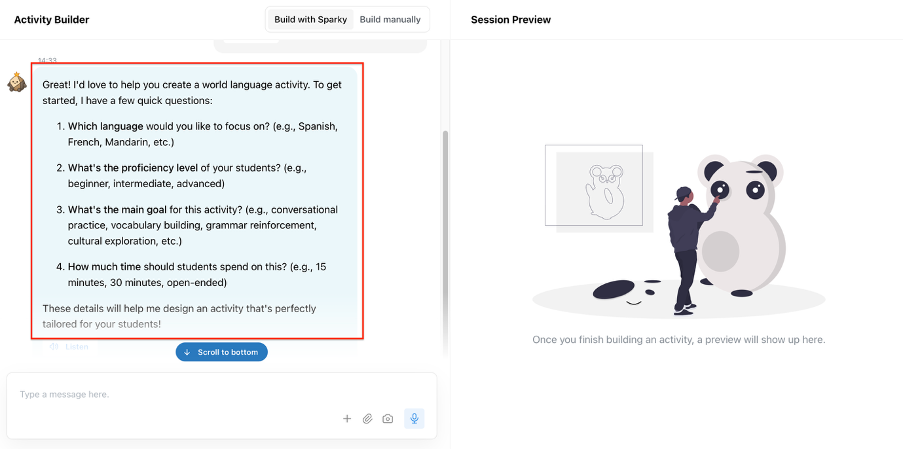This screenshot has height=450, width=904.
Task: Click the Session Preview heading
Action: (x=510, y=20)
